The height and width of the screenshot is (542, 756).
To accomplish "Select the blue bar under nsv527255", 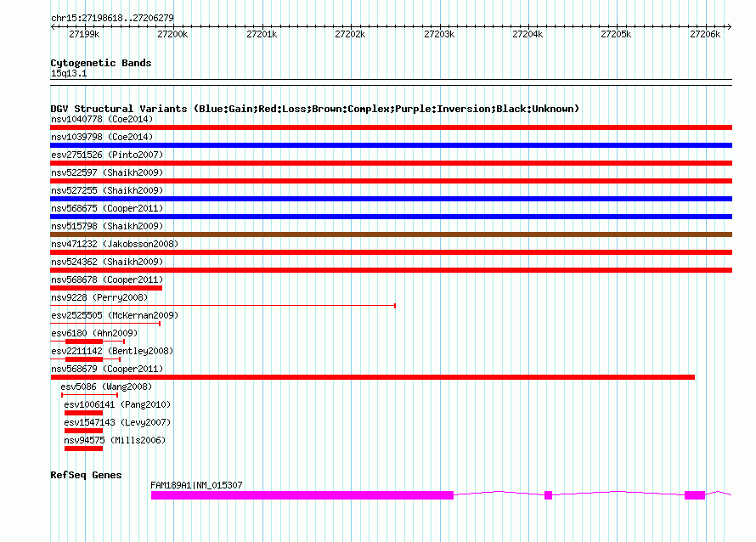I will 391,199.
